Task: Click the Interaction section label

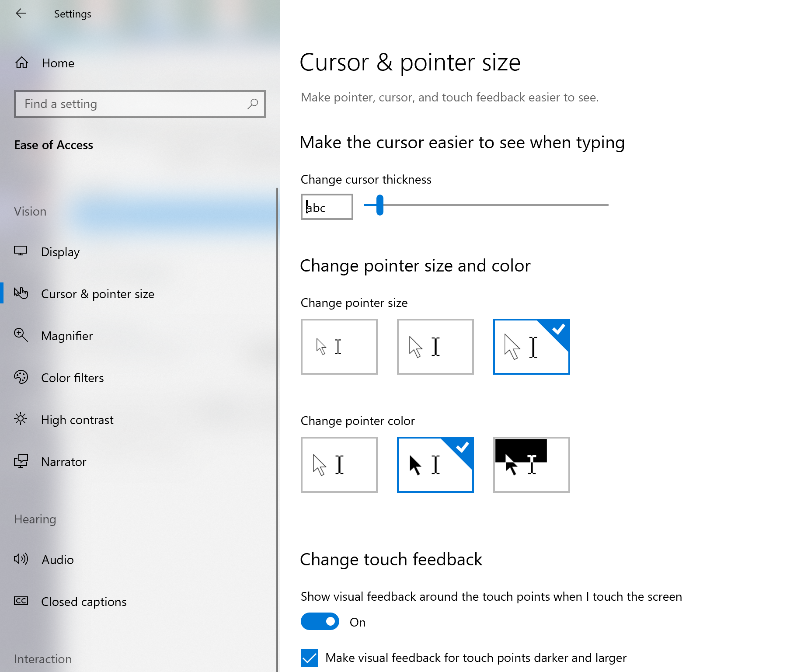Action: (43, 659)
